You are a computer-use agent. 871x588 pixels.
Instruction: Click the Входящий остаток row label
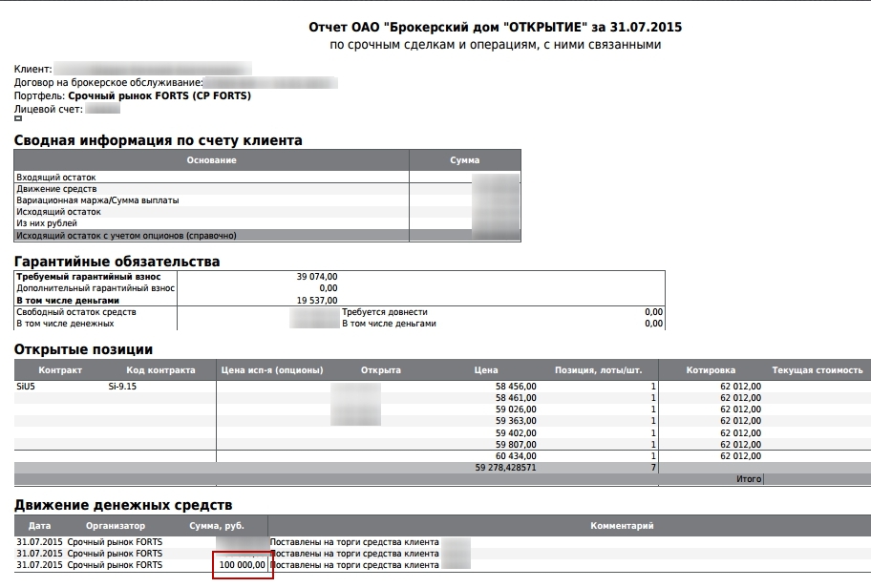(56, 178)
